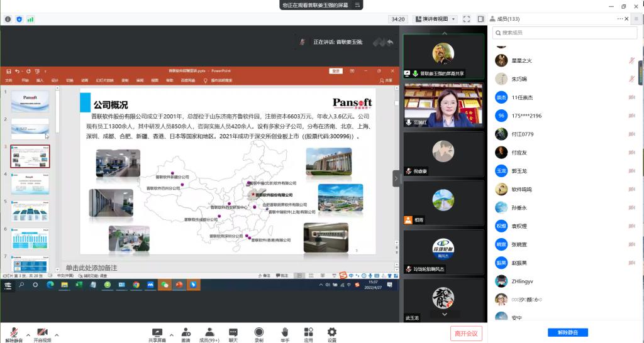Click the 搜索成员 search field

563,33
